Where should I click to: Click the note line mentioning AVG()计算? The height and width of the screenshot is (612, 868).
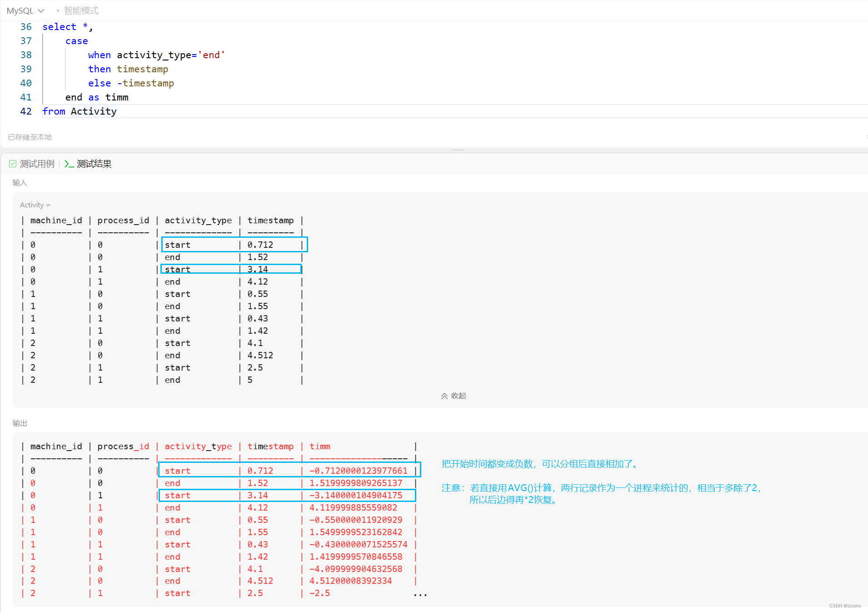601,488
